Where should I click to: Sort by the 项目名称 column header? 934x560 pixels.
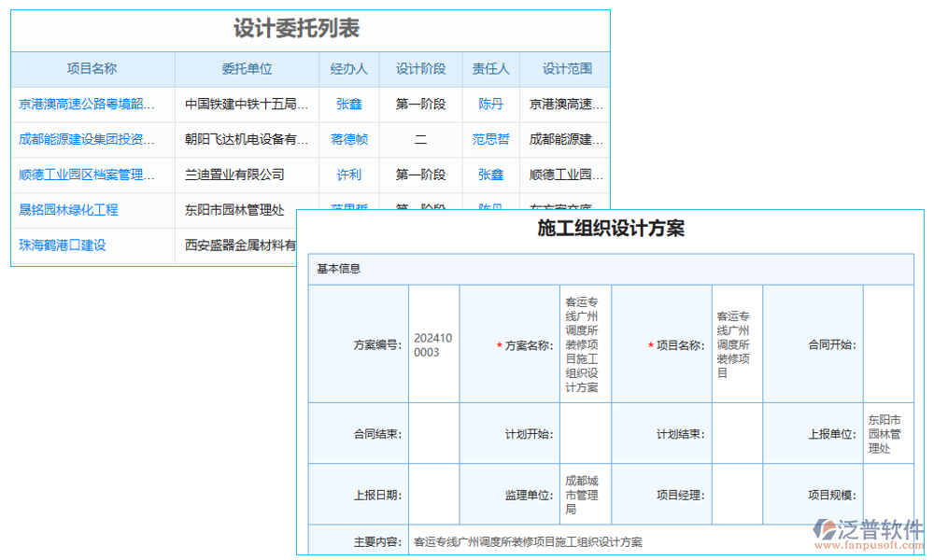pos(91,68)
